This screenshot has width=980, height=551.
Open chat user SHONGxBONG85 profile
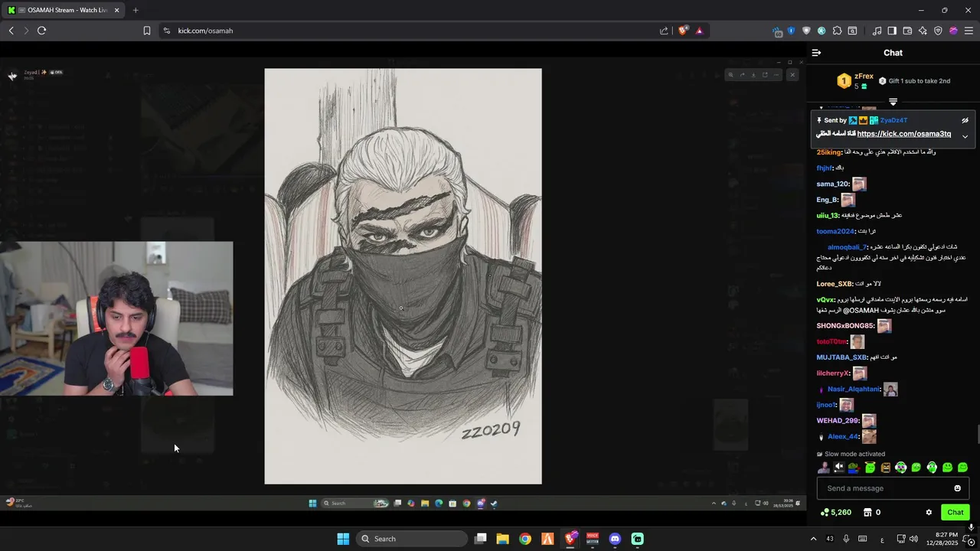pos(845,326)
